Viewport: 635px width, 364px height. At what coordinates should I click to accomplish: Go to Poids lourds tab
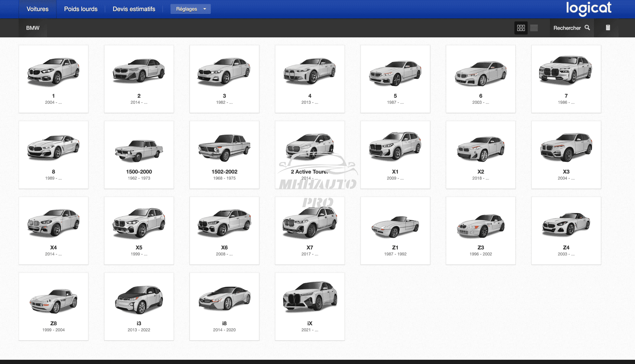coord(81,9)
